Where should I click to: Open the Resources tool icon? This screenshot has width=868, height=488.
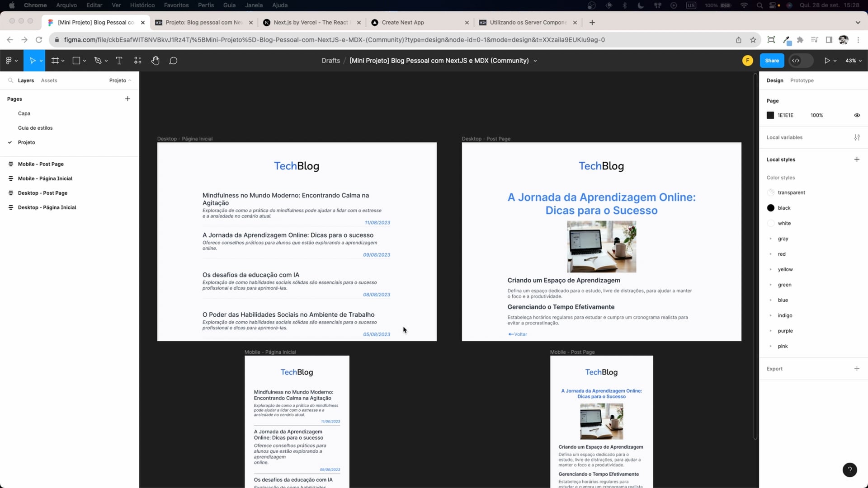click(138, 61)
